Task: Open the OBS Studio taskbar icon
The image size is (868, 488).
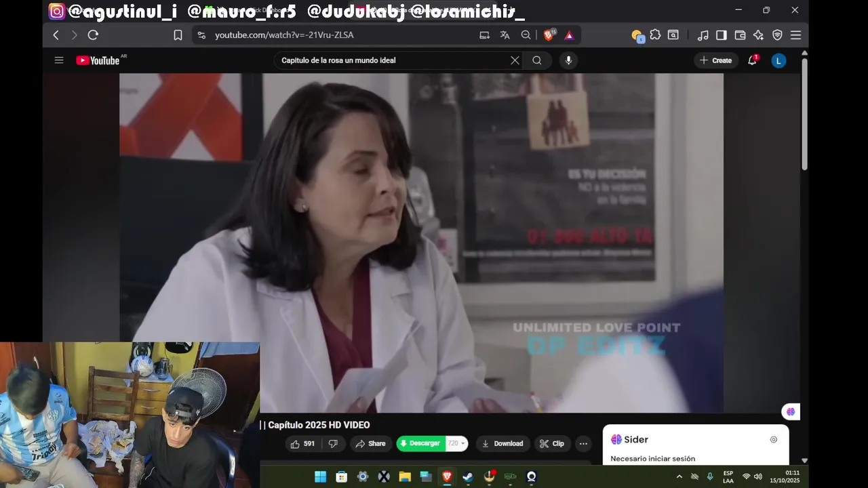Action: [x=532, y=477]
